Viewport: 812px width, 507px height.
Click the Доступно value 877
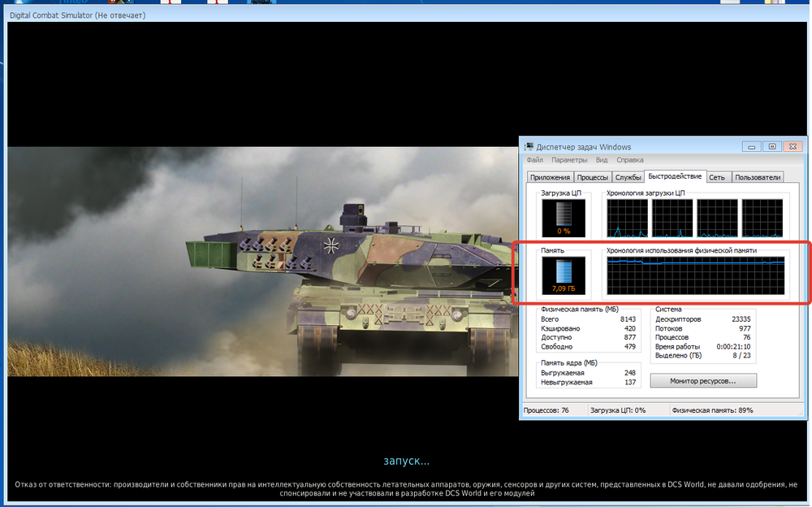[630, 337]
